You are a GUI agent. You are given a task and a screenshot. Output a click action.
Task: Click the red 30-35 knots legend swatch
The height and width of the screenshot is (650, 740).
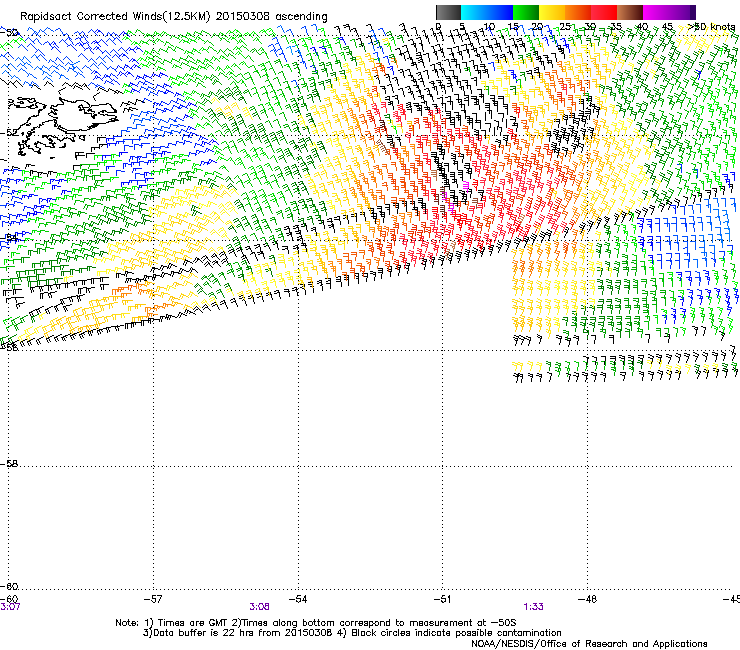pyautogui.click(x=604, y=12)
